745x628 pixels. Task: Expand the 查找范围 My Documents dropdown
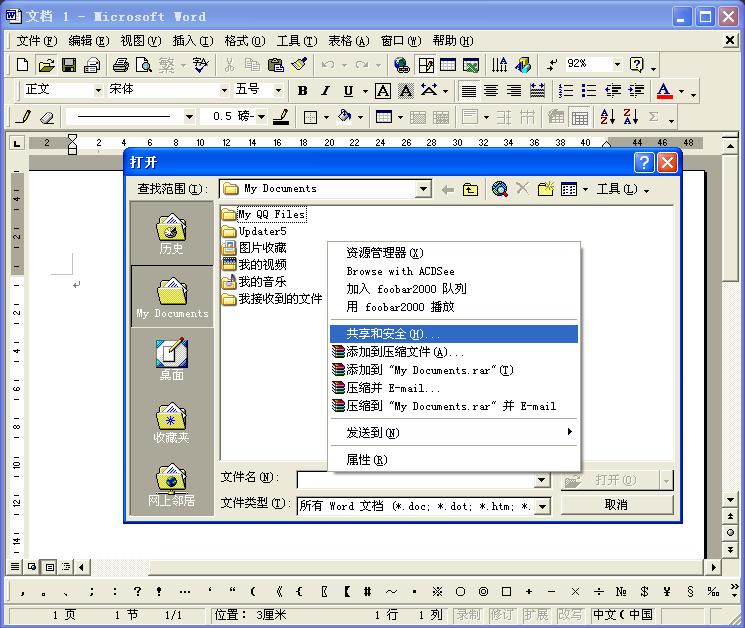422,189
